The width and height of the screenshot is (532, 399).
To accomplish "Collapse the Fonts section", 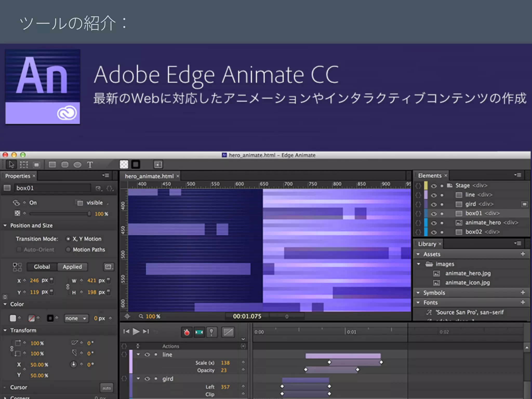I will [418, 302].
